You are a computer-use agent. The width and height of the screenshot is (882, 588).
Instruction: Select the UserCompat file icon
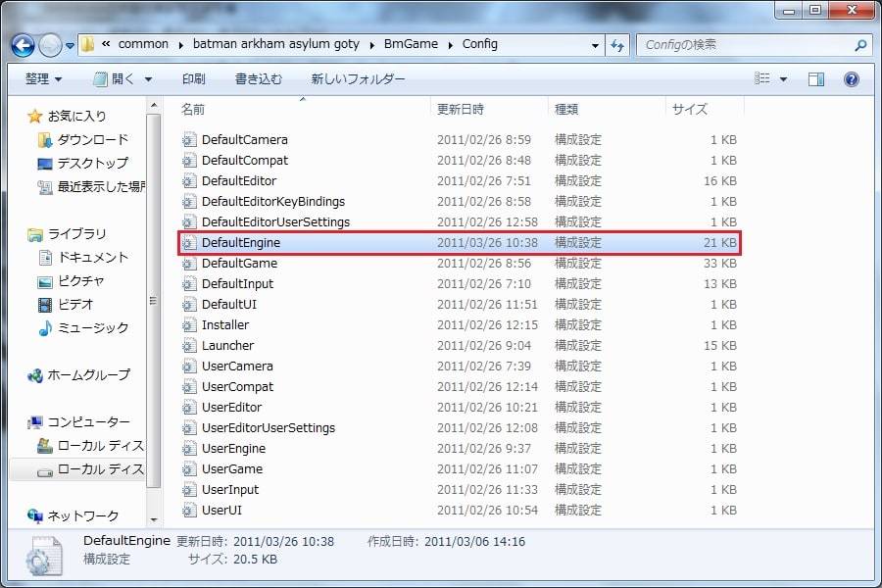point(189,387)
